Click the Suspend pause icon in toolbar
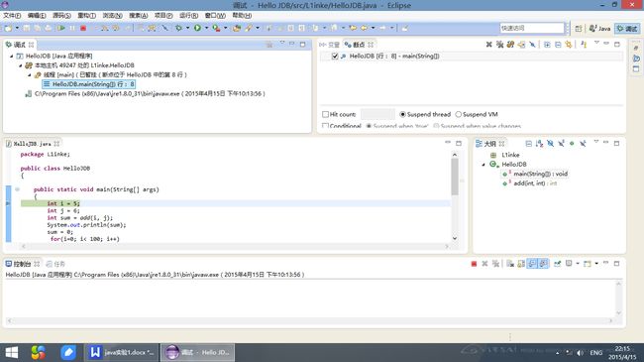Screen dimensions: 644x362 [72, 28]
